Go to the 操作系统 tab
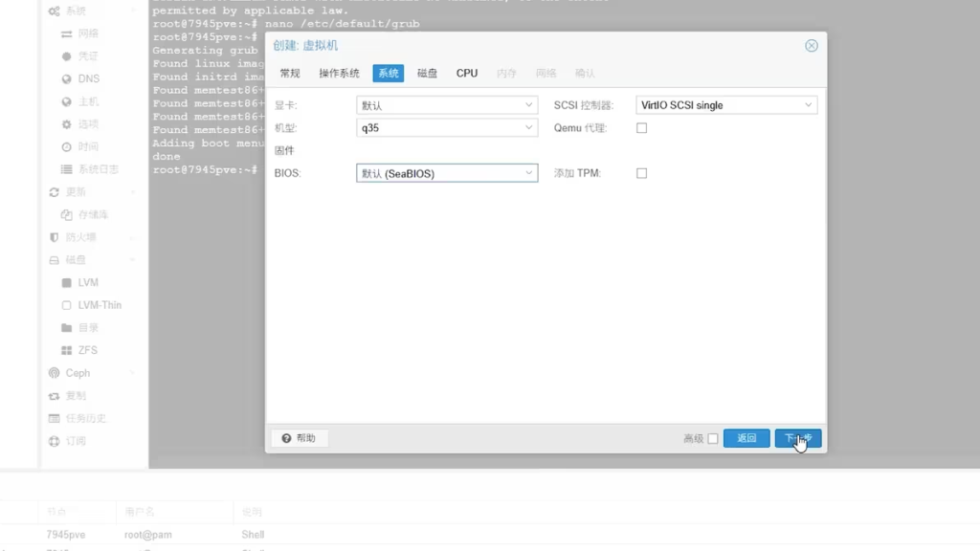 click(x=339, y=74)
